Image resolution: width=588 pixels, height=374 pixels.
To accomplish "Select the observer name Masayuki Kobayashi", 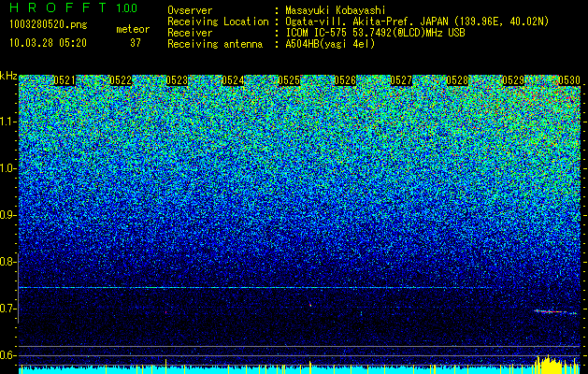I will [x=336, y=10].
